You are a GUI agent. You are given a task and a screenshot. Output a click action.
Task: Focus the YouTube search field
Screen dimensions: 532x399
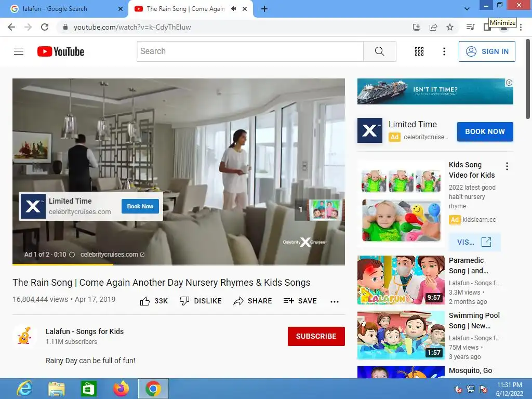coord(250,51)
